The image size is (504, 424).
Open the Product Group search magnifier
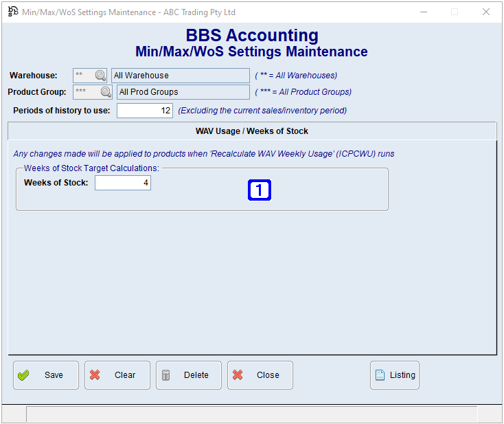point(106,92)
